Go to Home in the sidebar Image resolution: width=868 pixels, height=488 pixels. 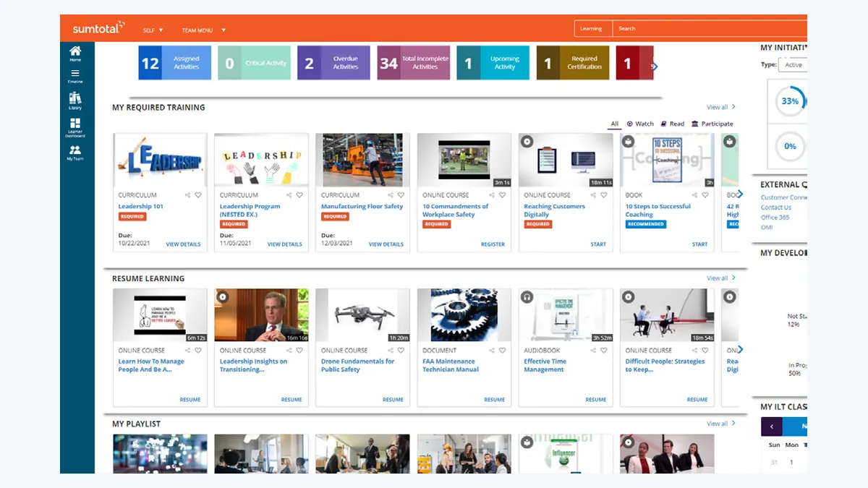pos(75,54)
